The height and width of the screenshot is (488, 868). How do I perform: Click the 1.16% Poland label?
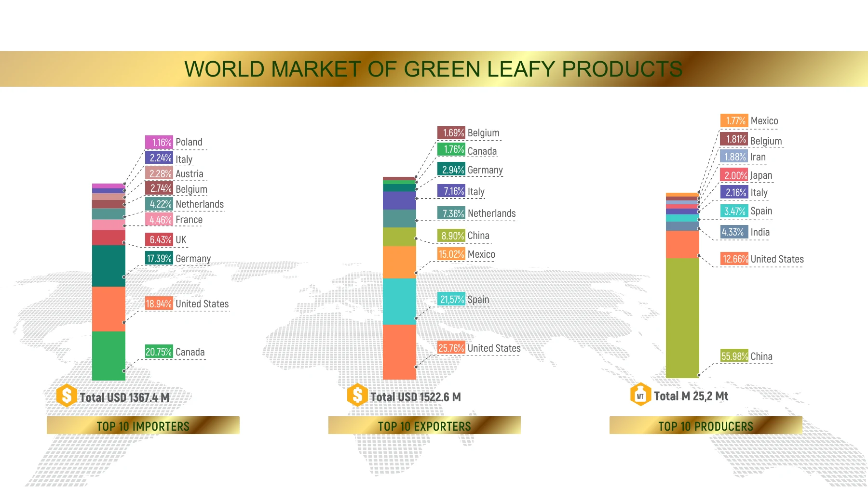pos(174,142)
